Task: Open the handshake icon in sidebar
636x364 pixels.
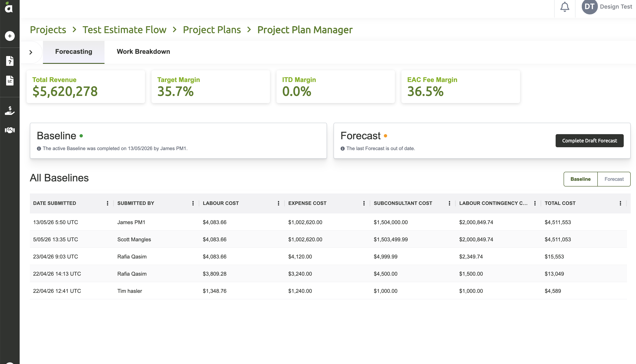Action: [10, 130]
